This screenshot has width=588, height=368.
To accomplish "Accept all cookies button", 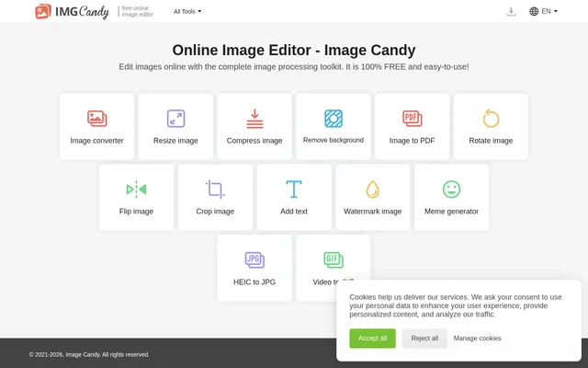I will (x=372, y=339).
